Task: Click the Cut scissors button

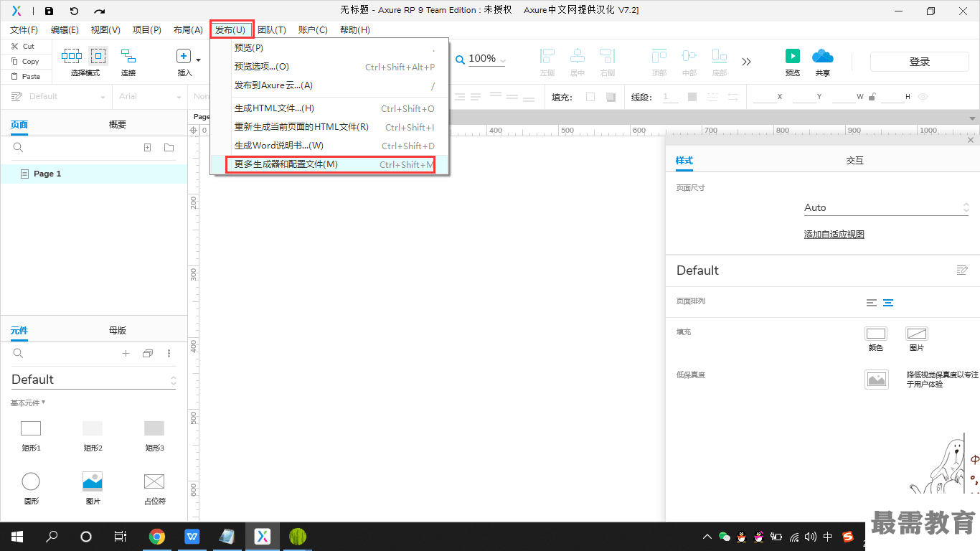Action: (23, 46)
